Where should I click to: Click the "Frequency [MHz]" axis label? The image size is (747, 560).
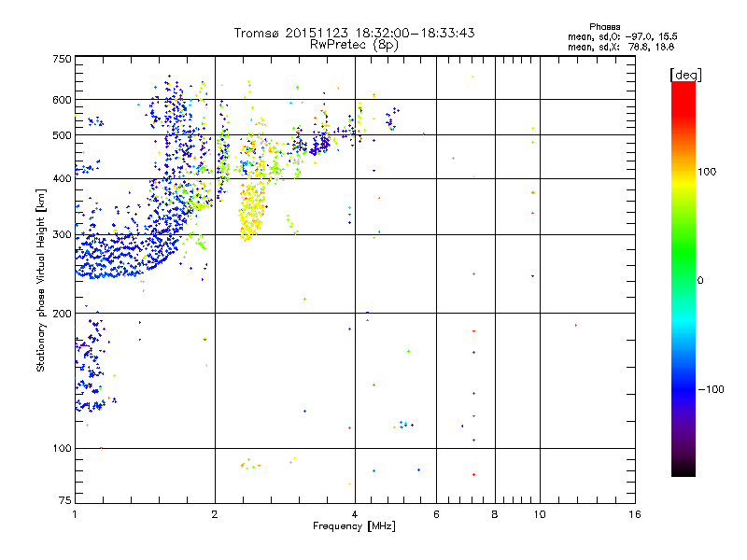pos(354,525)
